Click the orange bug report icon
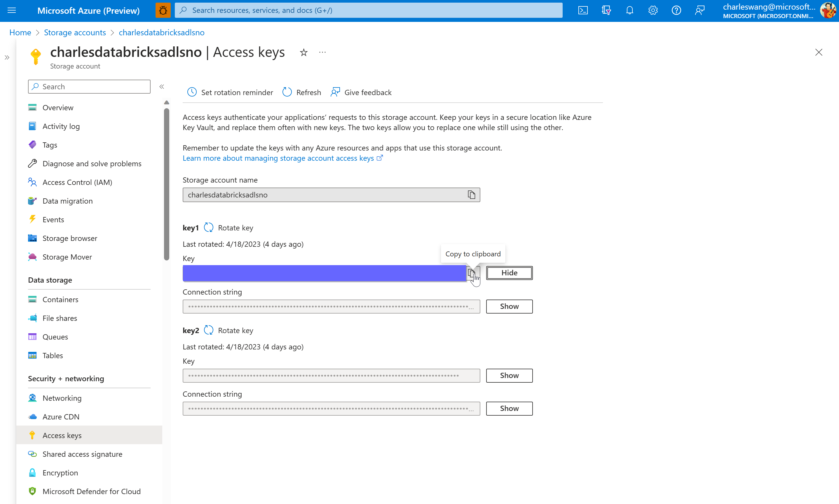This screenshot has width=839, height=504. tap(163, 10)
